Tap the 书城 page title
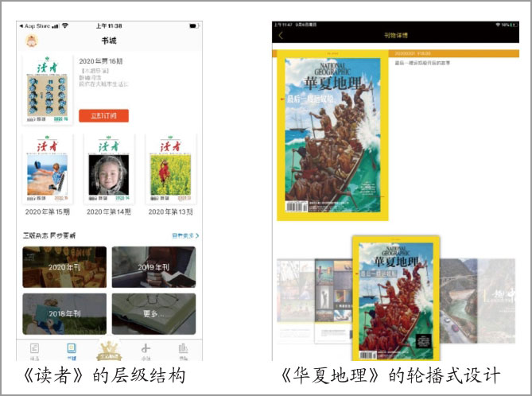Viewport: 532px width, 396px height. [109, 41]
